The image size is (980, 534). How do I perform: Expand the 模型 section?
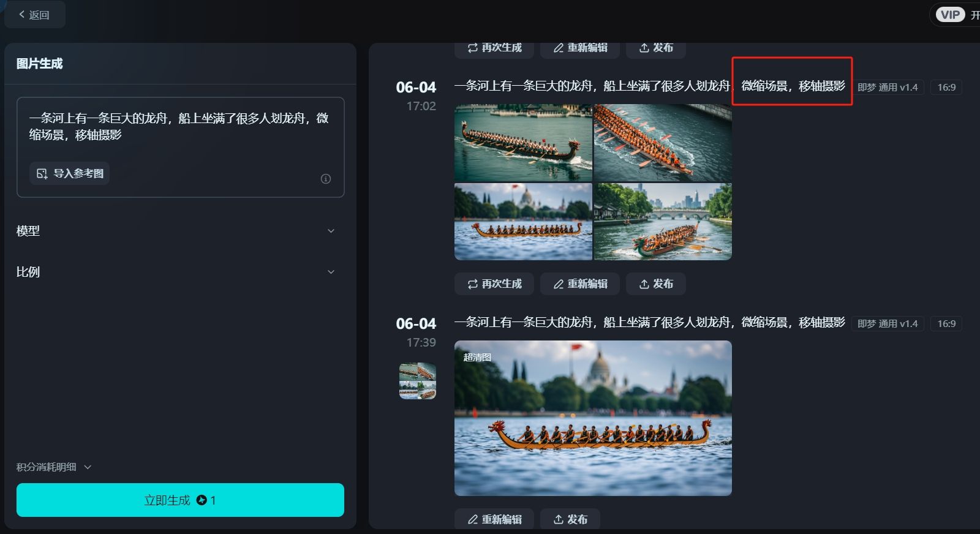tap(176, 231)
